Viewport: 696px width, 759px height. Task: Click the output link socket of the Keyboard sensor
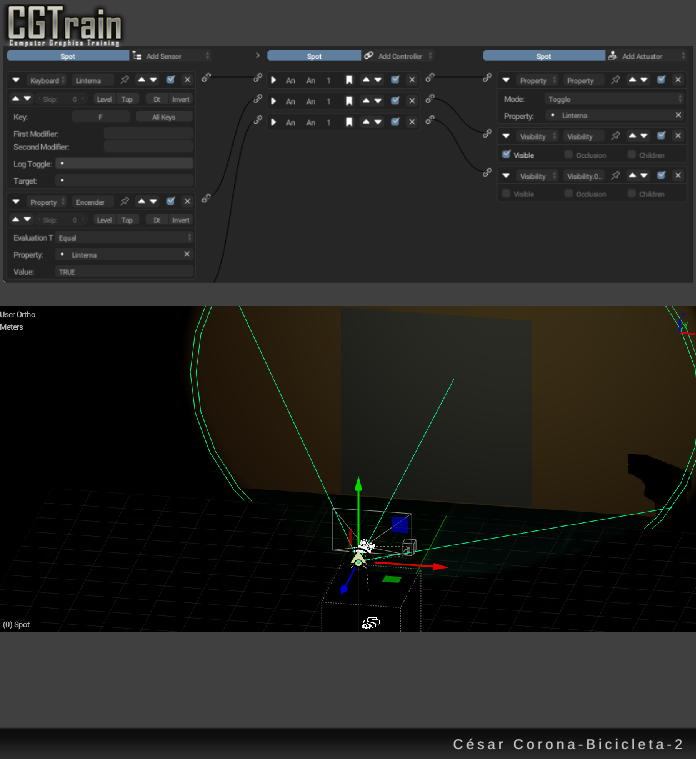(x=206, y=78)
